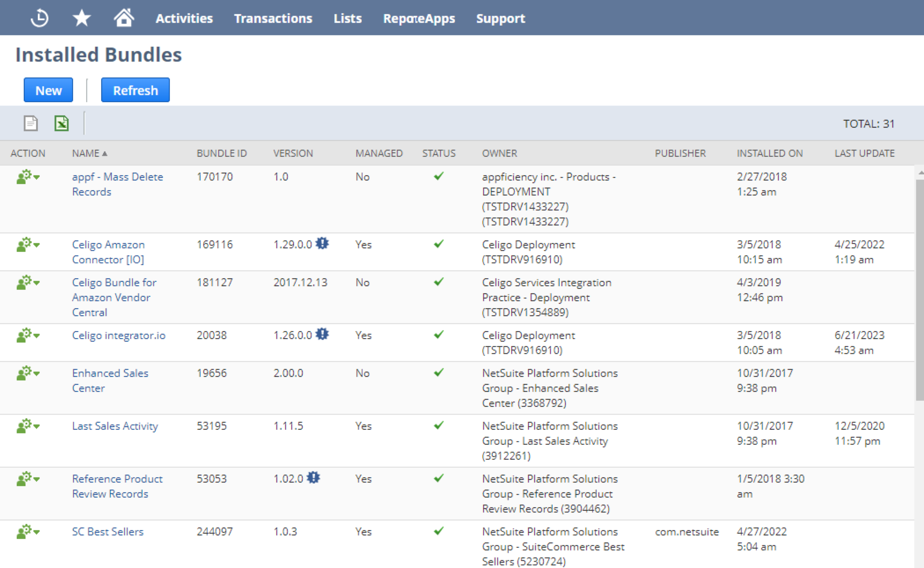The width and height of the screenshot is (924, 568).
Task: Export list to CSV document icon
Action: point(31,123)
